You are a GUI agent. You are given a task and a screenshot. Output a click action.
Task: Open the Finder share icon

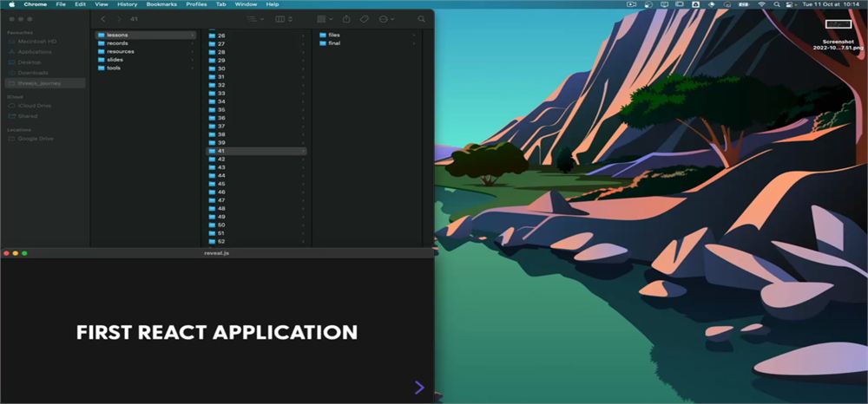(346, 19)
